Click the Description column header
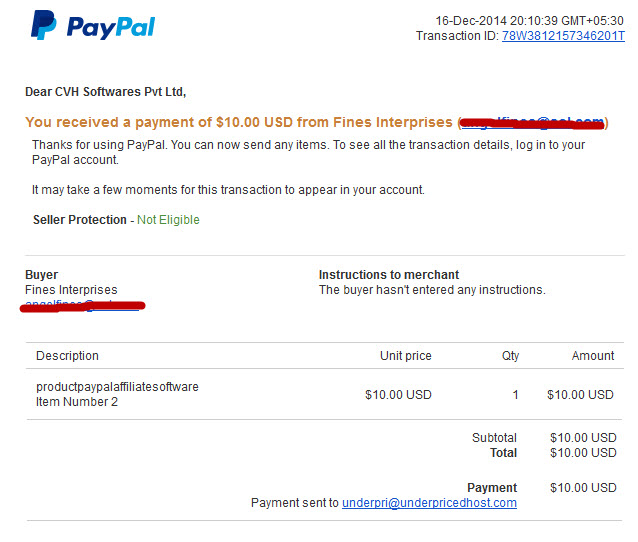Image resolution: width=638 pixels, height=542 pixels. click(67, 356)
